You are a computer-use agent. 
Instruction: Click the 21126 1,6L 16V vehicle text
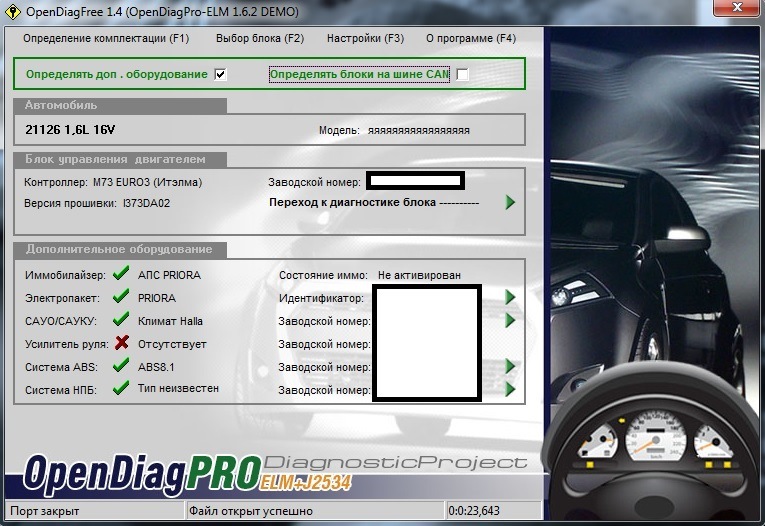click(70, 130)
